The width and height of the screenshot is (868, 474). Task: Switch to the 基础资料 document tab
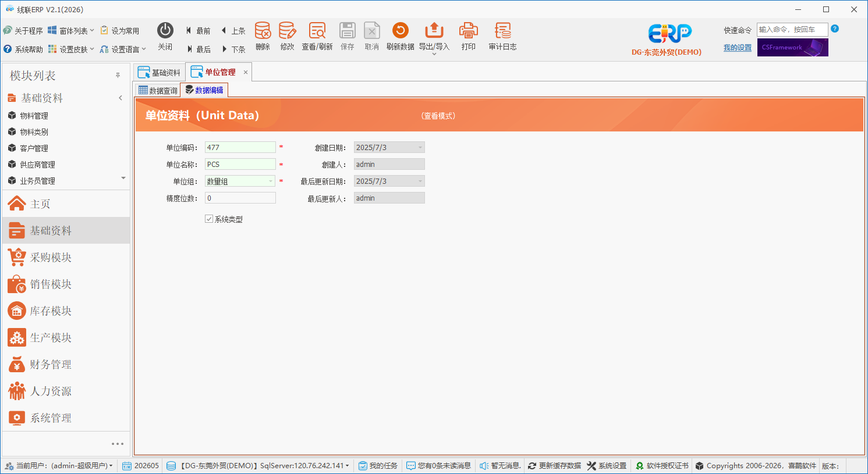click(x=160, y=72)
